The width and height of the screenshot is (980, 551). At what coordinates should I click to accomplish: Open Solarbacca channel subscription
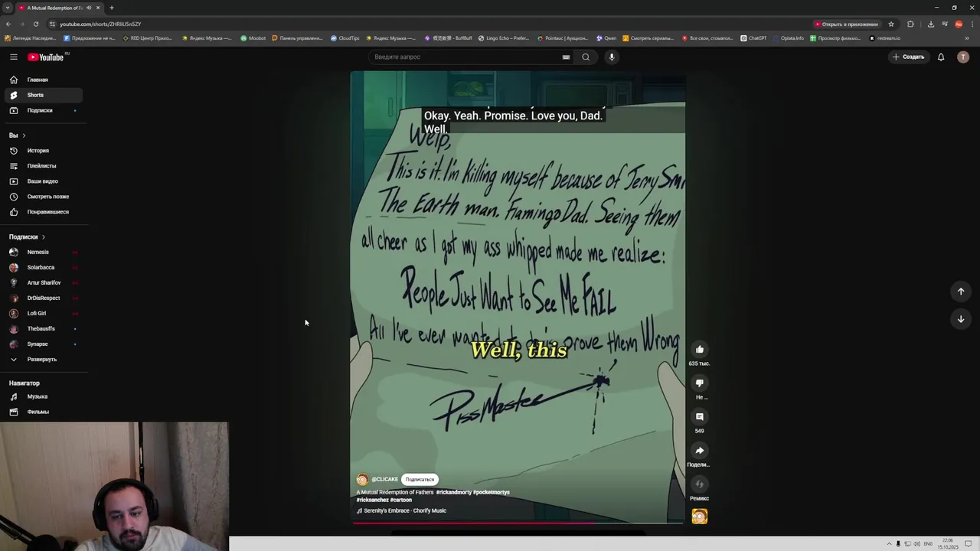[43, 267]
